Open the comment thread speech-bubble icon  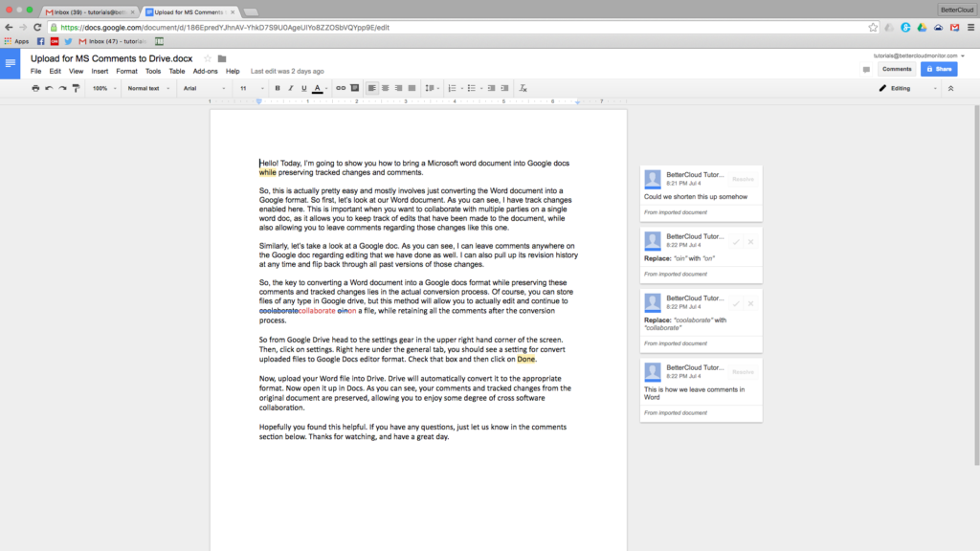(x=866, y=69)
